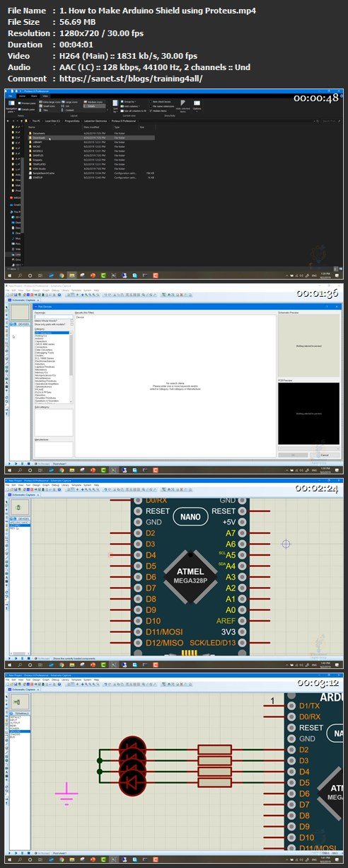Image resolution: width=348 pixels, height=868 pixels.
Task: Toggle the Details pane in Explorer ribbon
Action: coord(27,109)
